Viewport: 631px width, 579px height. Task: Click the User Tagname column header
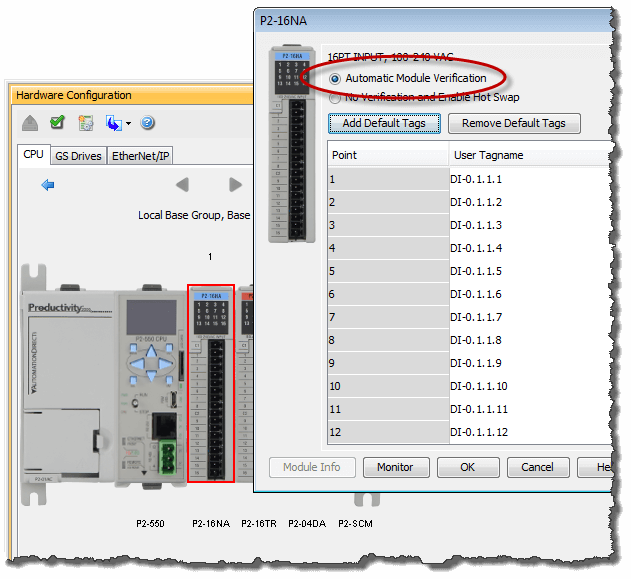[531, 155]
